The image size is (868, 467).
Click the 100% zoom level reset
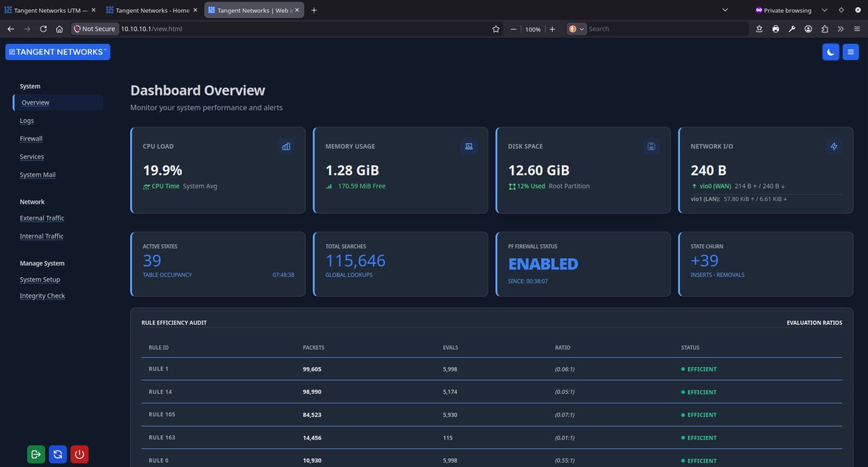[x=533, y=29]
